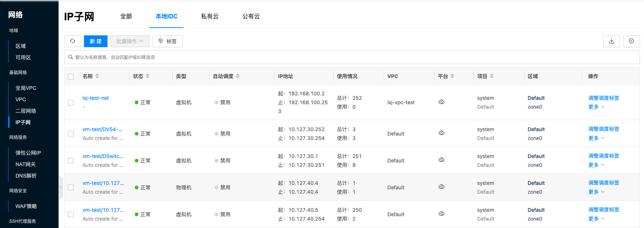Select checkbox for 10.127.40.4 physical machine row
Screen dimensions: 644x228
(x=71, y=187)
